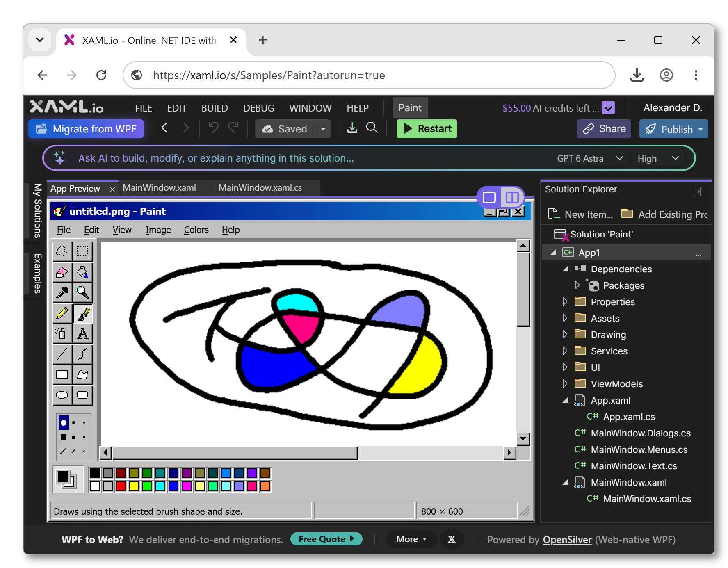Image resolution: width=728 pixels, height=568 pixels.
Task: Open Paint's Image menu
Action: pyautogui.click(x=158, y=230)
